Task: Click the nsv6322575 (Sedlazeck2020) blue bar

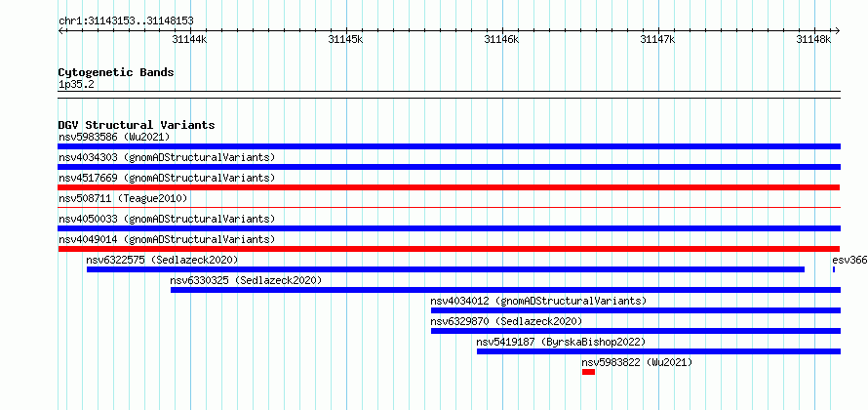Action: [x=446, y=269]
